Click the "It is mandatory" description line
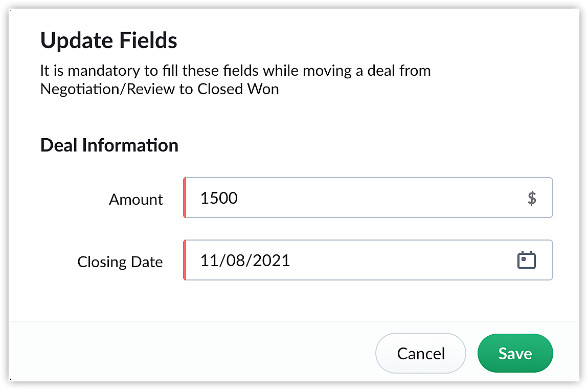This screenshot has width=588, height=390. tap(235, 70)
